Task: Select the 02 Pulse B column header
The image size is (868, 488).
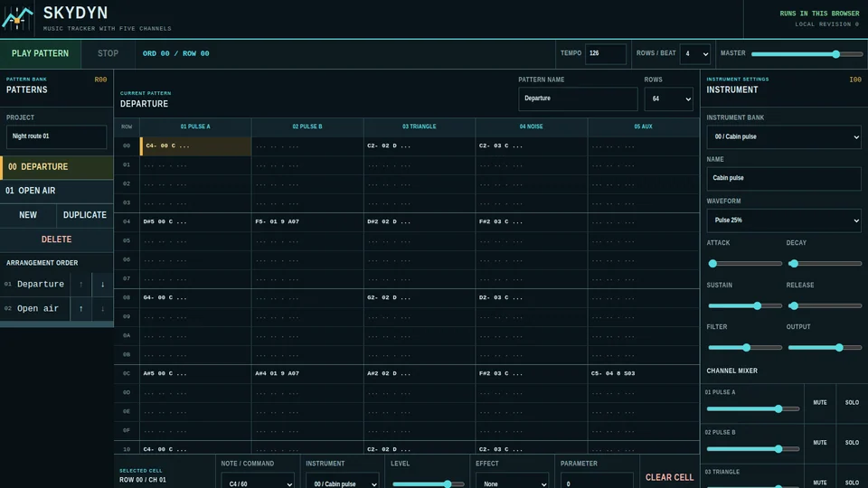Action: pyautogui.click(x=307, y=127)
